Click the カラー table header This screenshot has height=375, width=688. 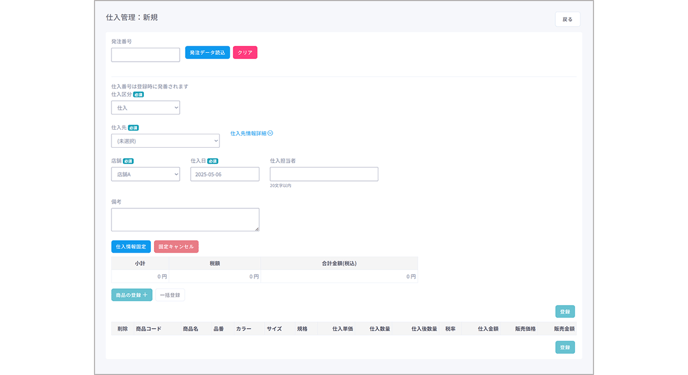pos(244,329)
